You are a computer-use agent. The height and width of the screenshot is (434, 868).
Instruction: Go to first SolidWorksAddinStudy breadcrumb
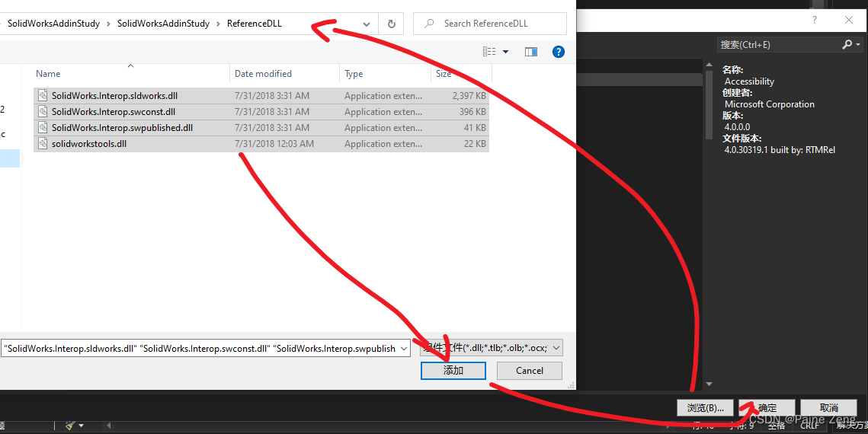[53, 24]
